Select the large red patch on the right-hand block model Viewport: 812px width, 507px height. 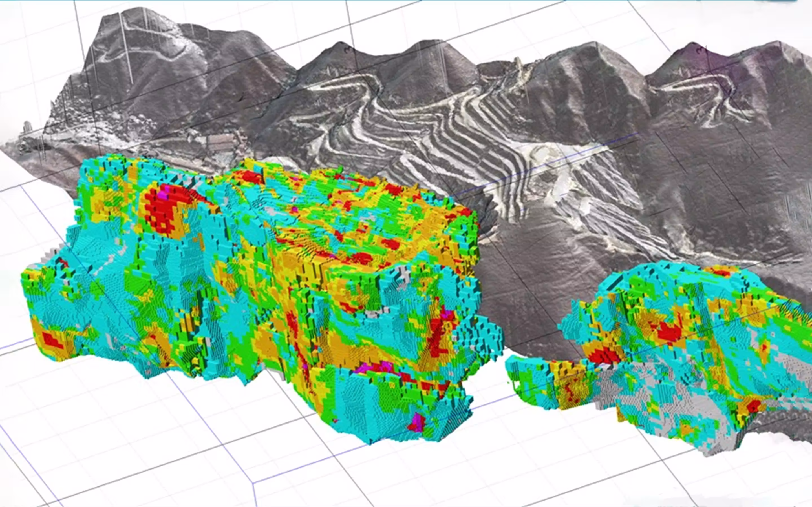669,330
